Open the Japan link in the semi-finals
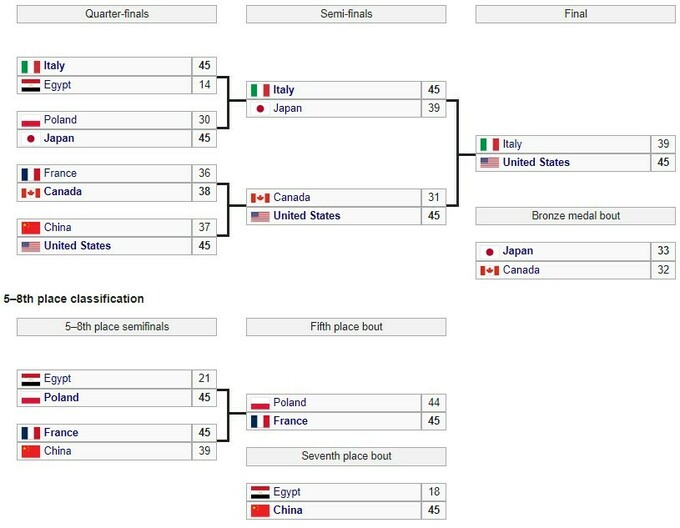 (287, 108)
